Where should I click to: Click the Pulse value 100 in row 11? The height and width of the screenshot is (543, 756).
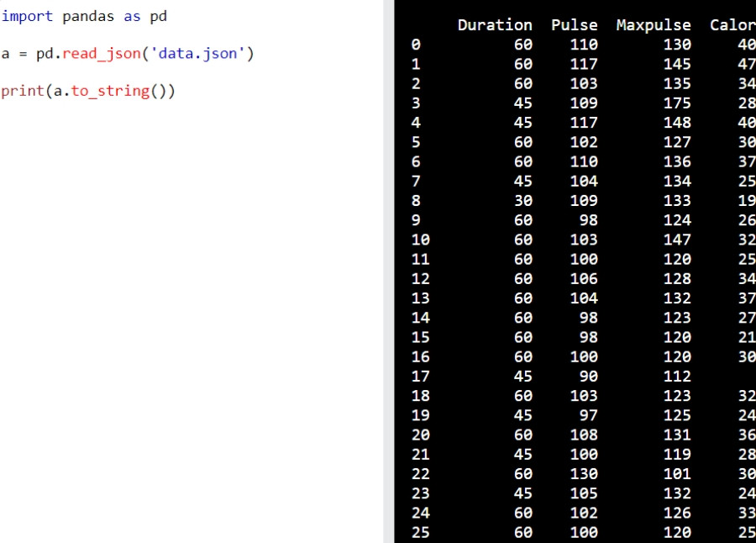pyautogui.click(x=584, y=259)
